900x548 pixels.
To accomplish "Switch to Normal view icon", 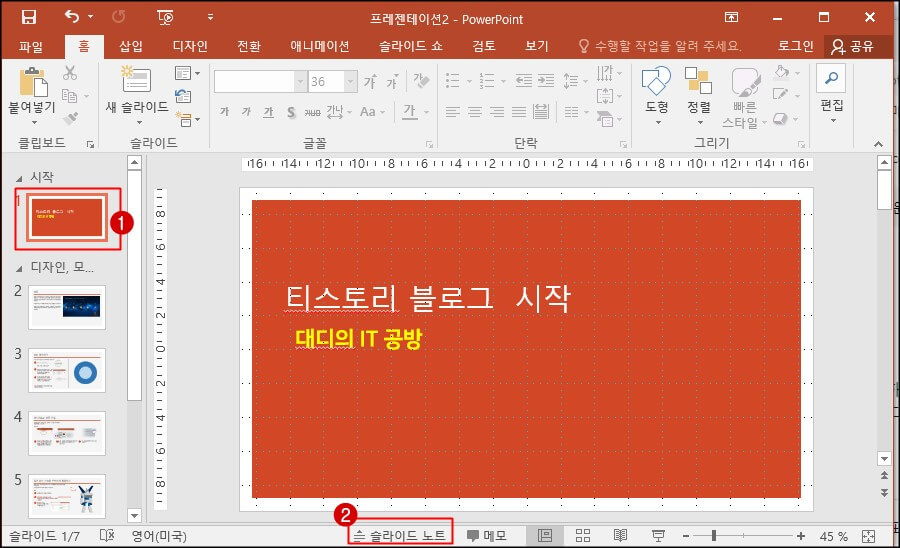I will (x=545, y=535).
